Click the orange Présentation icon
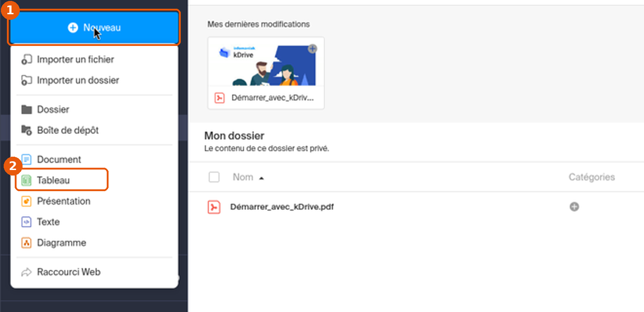Viewport: 644px width, 312px height. click(27, 201)
